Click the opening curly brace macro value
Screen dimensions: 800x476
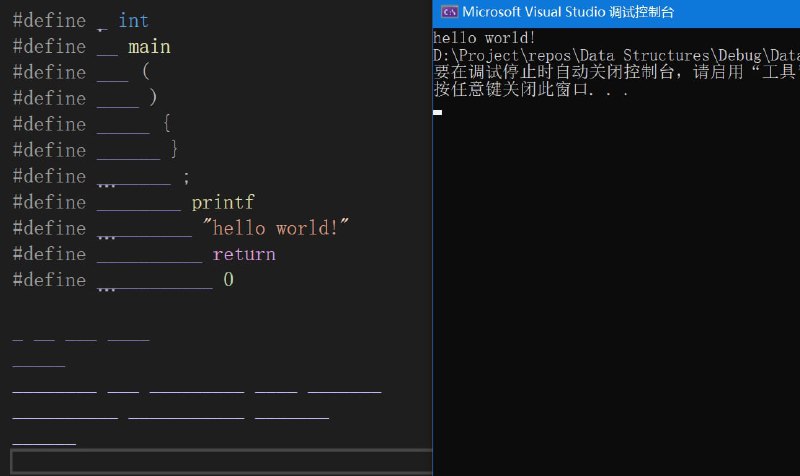click(x=166, y=123)
